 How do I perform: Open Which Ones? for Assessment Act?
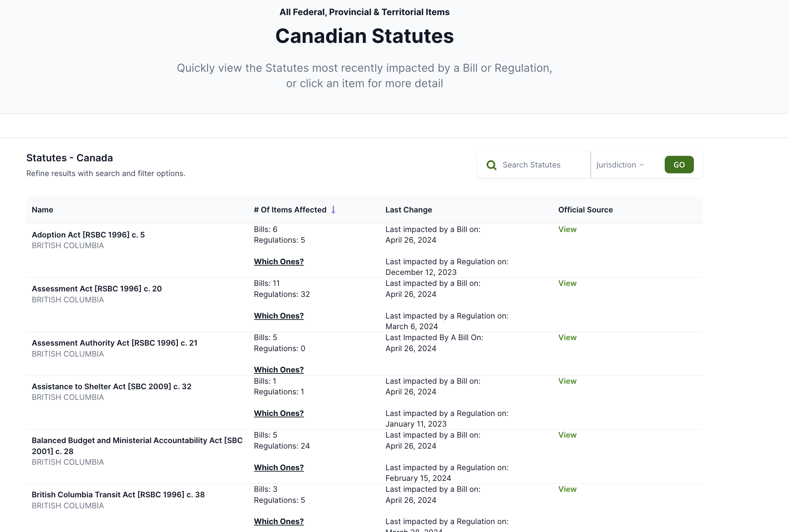coord(279,316)
